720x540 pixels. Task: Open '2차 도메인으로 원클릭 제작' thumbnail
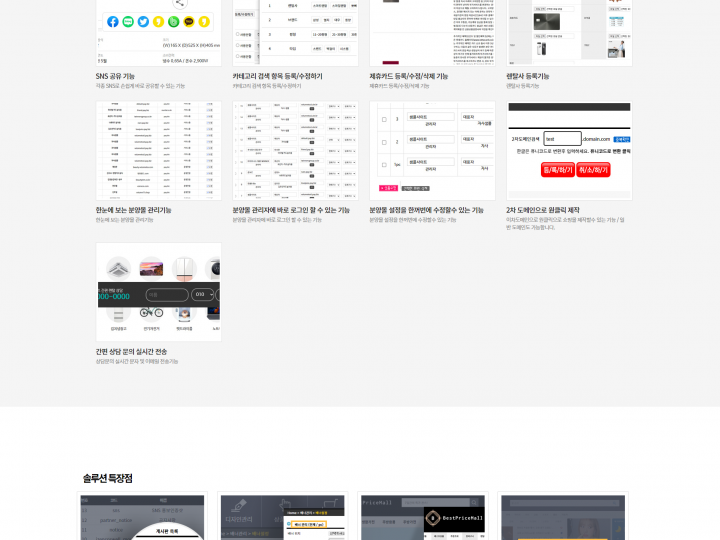569,150
